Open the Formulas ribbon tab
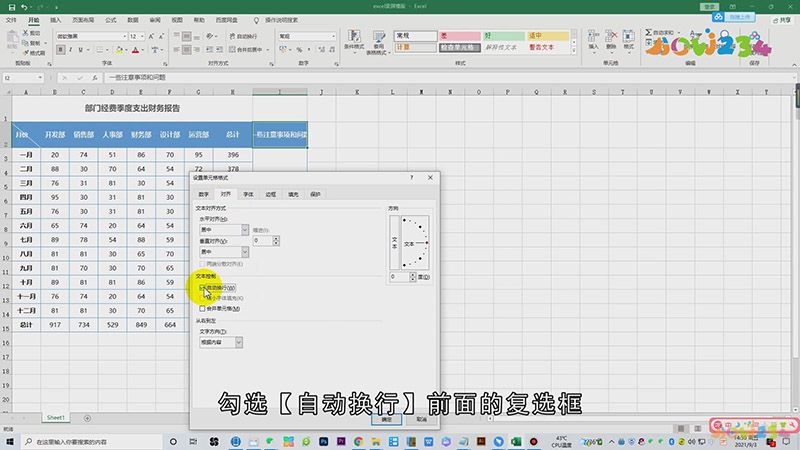This screenshot has height=450, width=800. [x=111, y=20]
